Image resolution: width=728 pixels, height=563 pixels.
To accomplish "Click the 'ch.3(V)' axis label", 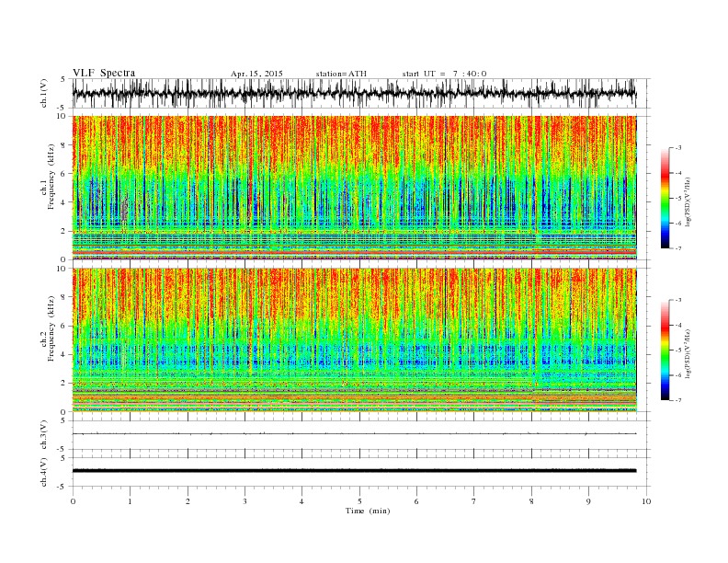I will 44,435.
